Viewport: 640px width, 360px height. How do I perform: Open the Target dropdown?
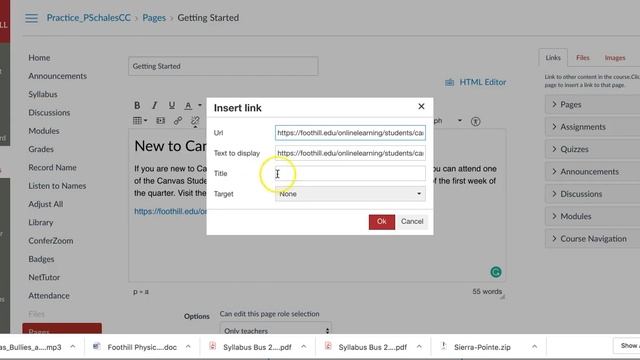(350, 194)
